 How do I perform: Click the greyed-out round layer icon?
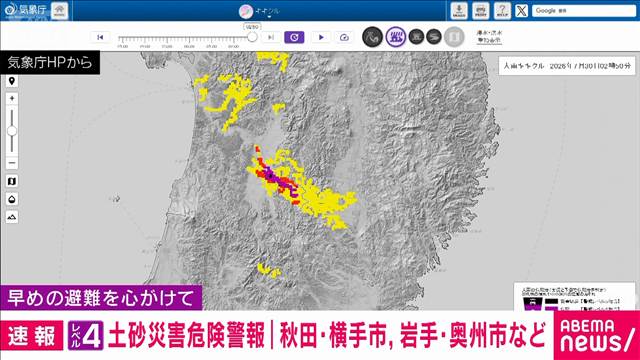click(454, 37)
